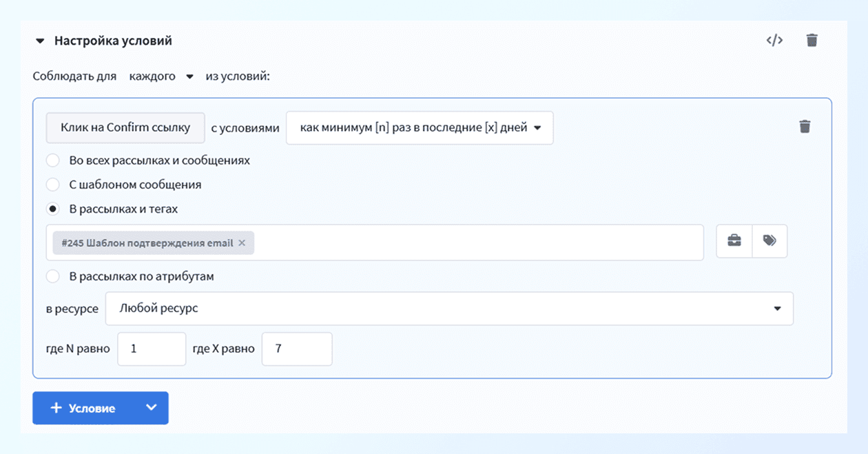Remove the #245 Шаблон подтверждения email chip
This screenshot has width=868, height=454.
pyautogui.click(x=242, y=243)
